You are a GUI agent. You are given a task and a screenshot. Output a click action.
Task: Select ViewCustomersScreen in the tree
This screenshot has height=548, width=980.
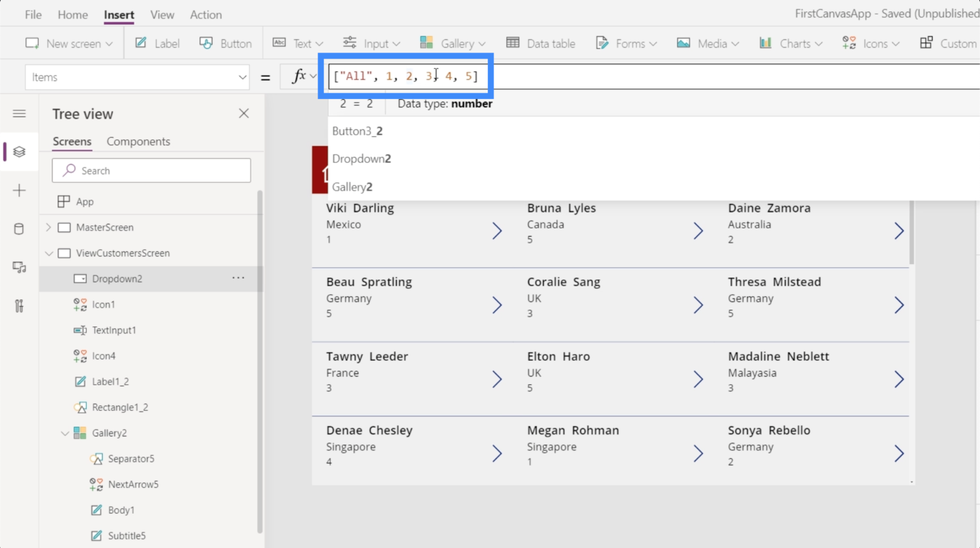[x=123, y=253]
